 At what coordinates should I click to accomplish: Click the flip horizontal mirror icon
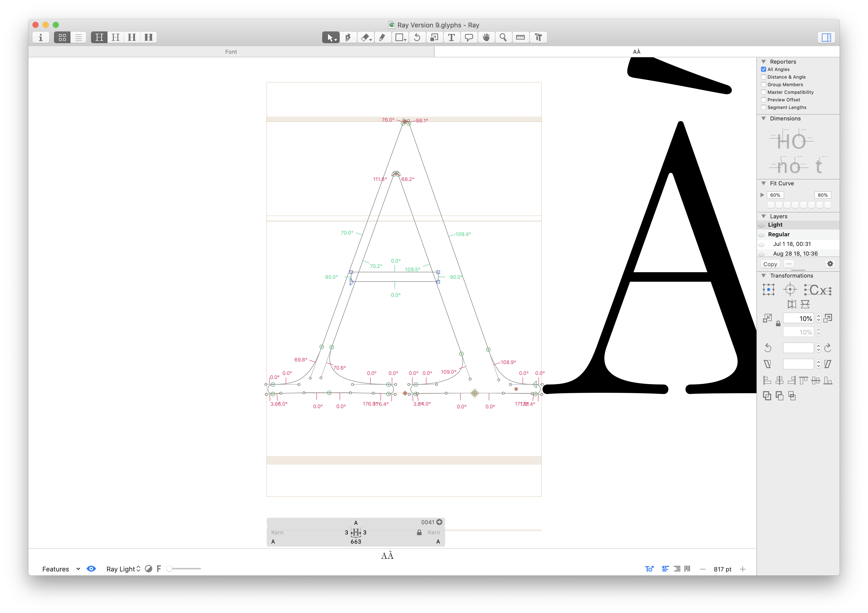click(x=792, y=304)
